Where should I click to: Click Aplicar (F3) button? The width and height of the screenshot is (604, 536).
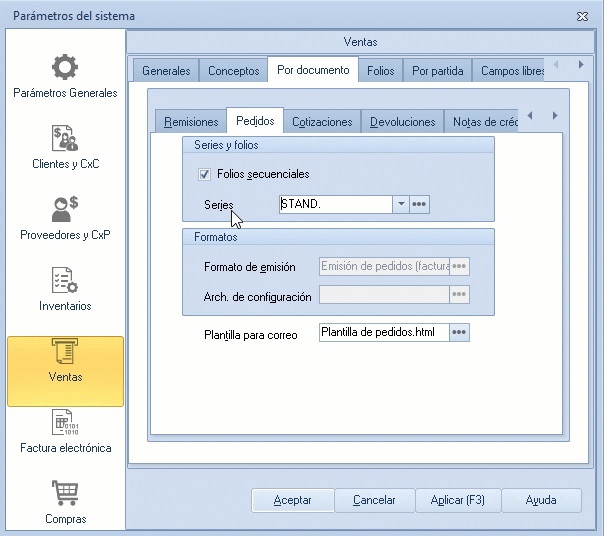coord(457,500)
